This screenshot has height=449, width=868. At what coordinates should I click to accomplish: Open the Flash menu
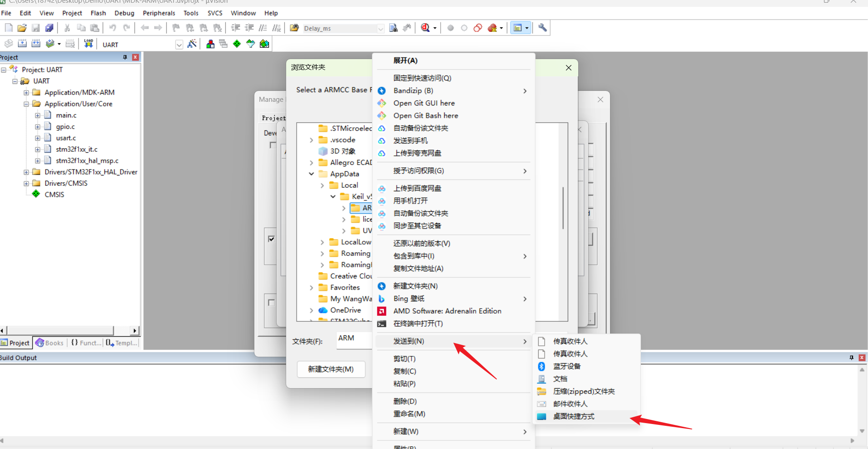(98, 13)
